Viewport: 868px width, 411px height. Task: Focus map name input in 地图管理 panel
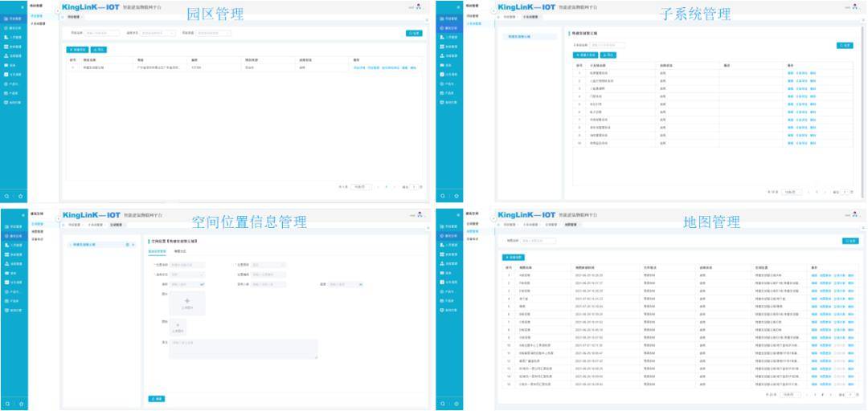[x=538, y=241]
